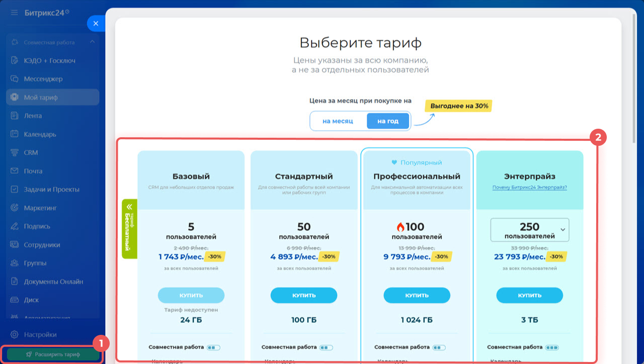The width and height of the screenshot is (644, 364).
Task: Click the 3 ТБ storage value
Action: click(530, 320)
